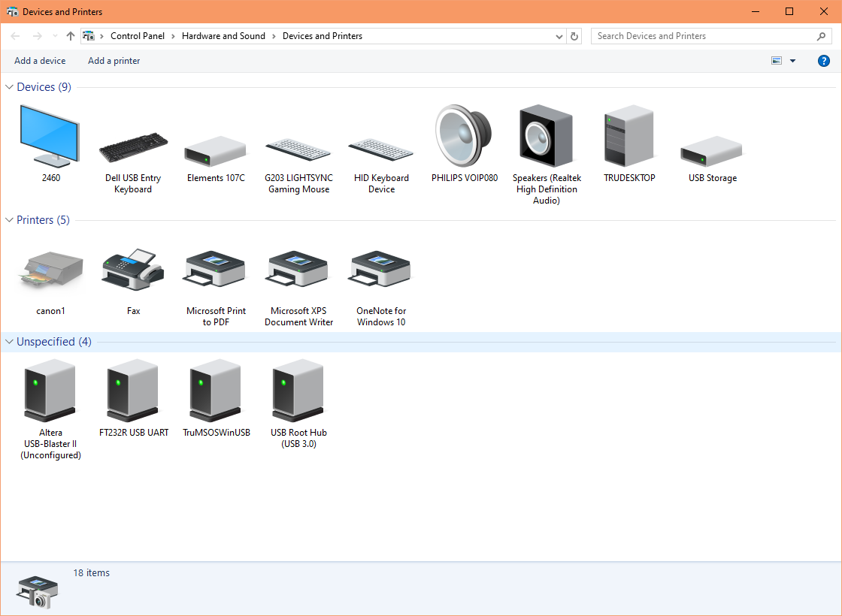
Task: Select the Elements 107C drive icon
Action: click(x=215, y=151)
